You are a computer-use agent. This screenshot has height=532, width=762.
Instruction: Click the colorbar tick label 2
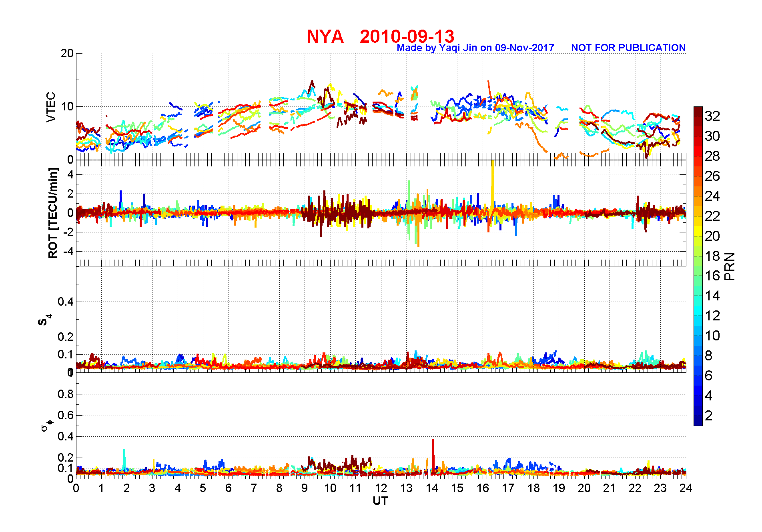tap(709, 416)
